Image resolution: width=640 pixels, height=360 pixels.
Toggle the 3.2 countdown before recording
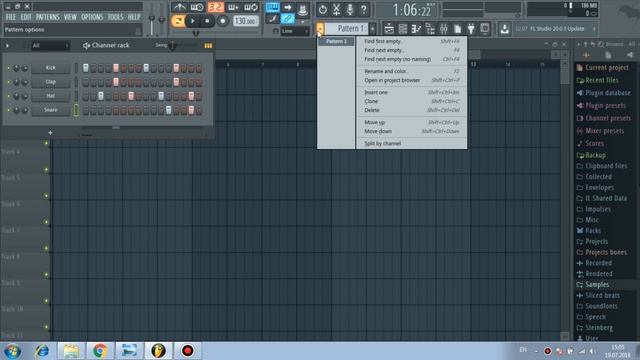click(216, 7)
